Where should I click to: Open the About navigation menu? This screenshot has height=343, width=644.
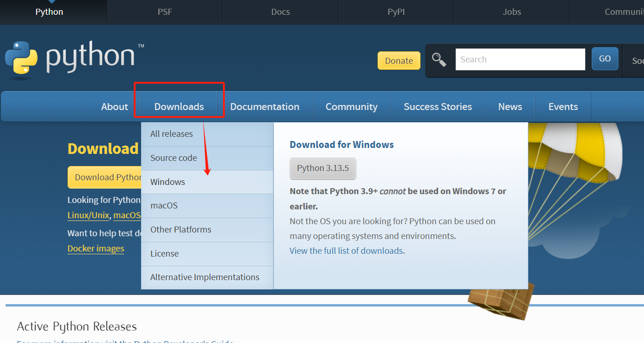(x=114, y=107)
